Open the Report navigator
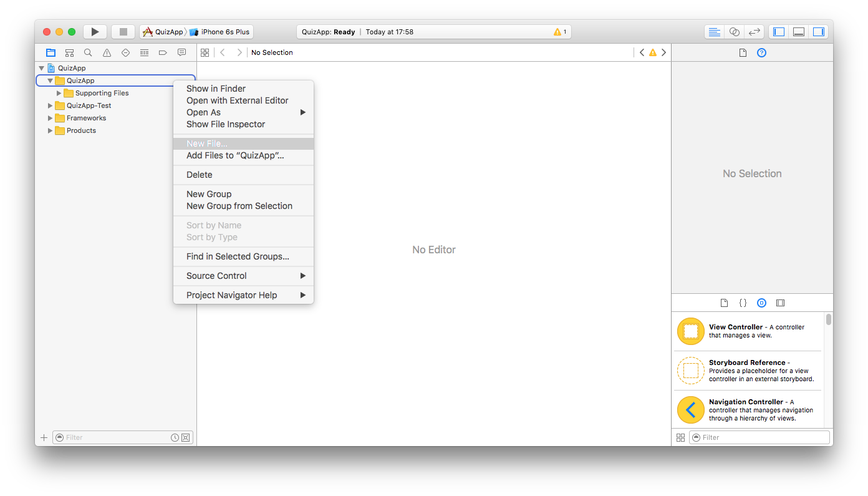The image size is (868, 496). pos(181,52)
